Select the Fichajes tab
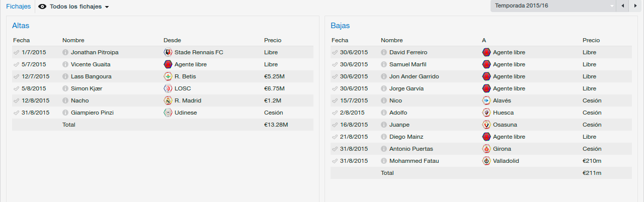Screen dimensions: 644x202 (x=18, y=7)
